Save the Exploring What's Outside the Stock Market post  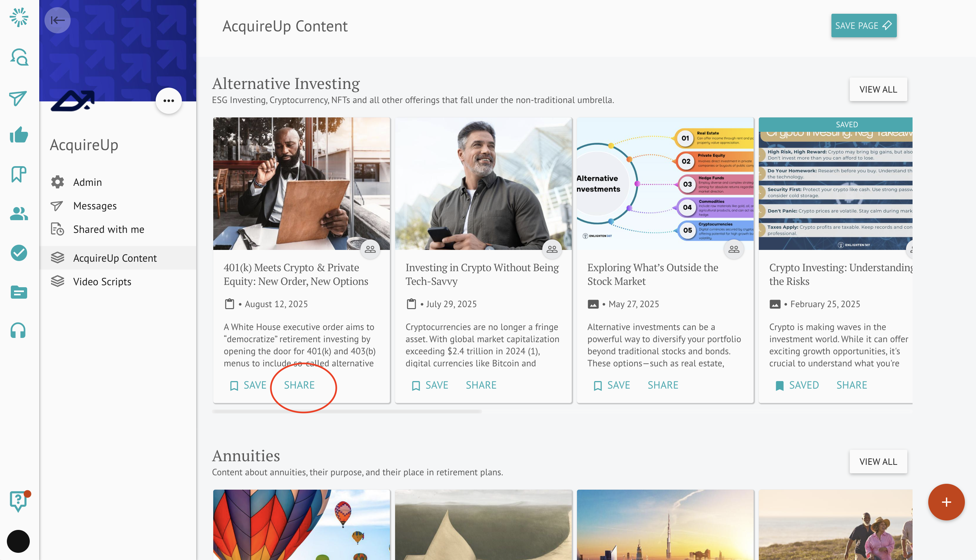[611, 385]
